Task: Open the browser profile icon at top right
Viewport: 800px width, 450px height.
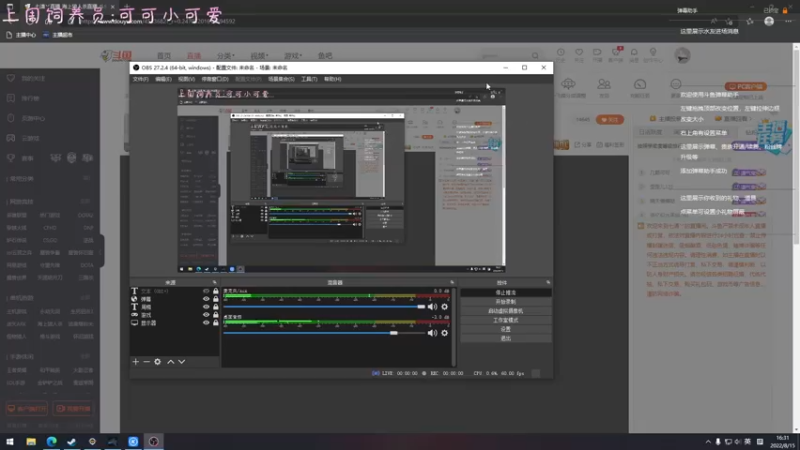Action: tap(769, 21)
